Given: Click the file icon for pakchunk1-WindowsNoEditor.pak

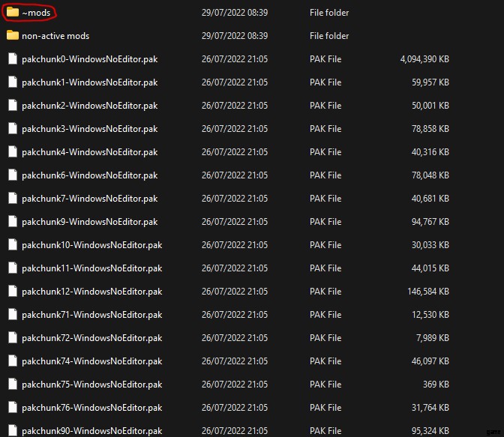Looking at the screenshot, I should click(x=12, y=82).
